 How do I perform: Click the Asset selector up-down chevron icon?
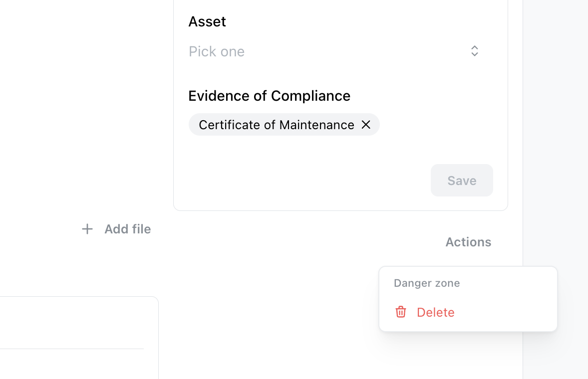[474, 51]
